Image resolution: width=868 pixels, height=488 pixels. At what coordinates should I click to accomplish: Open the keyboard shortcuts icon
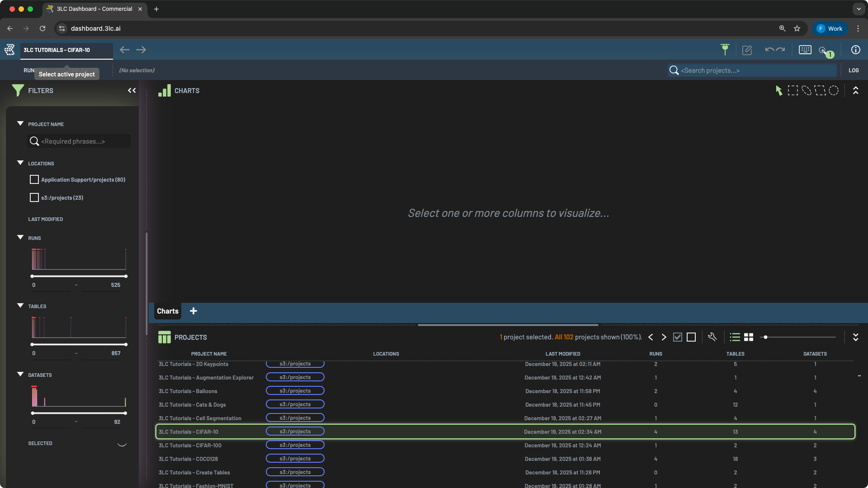click(x=805, y=50)
